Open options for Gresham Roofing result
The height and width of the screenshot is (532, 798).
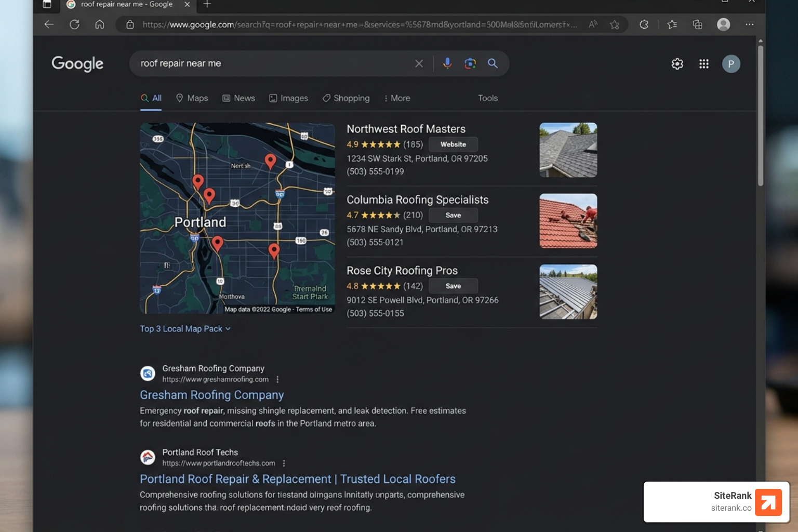pyautogui.click(x=277, y=379)
